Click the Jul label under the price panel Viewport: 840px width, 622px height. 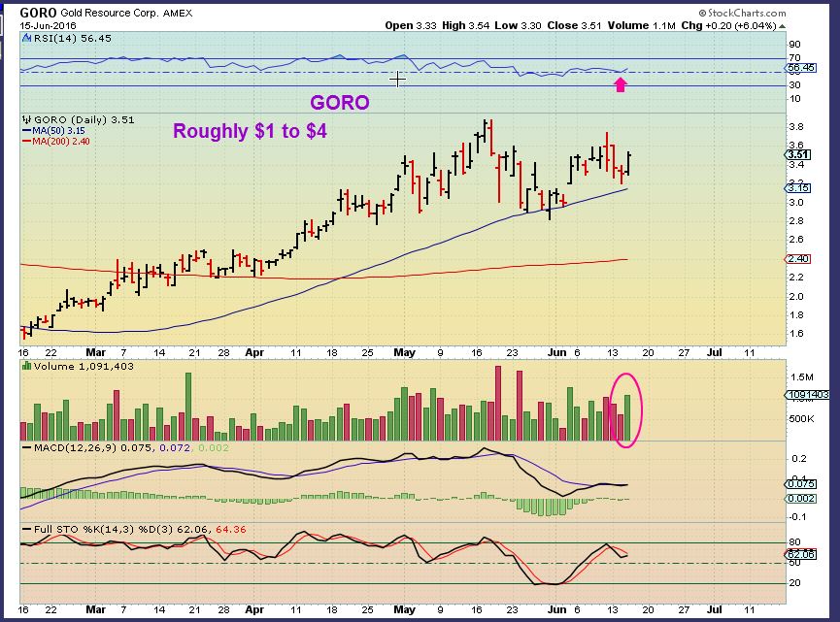click(x=714, y=353)
